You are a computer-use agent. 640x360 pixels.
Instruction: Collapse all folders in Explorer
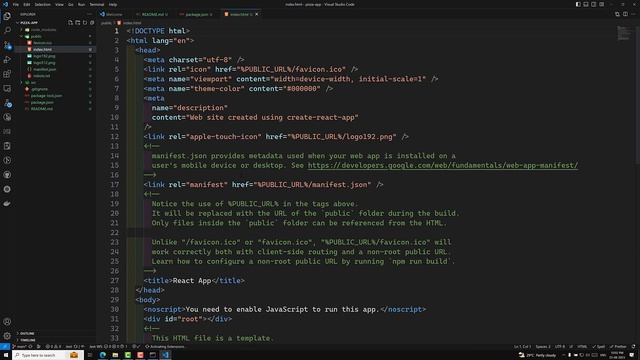point(92,23)
